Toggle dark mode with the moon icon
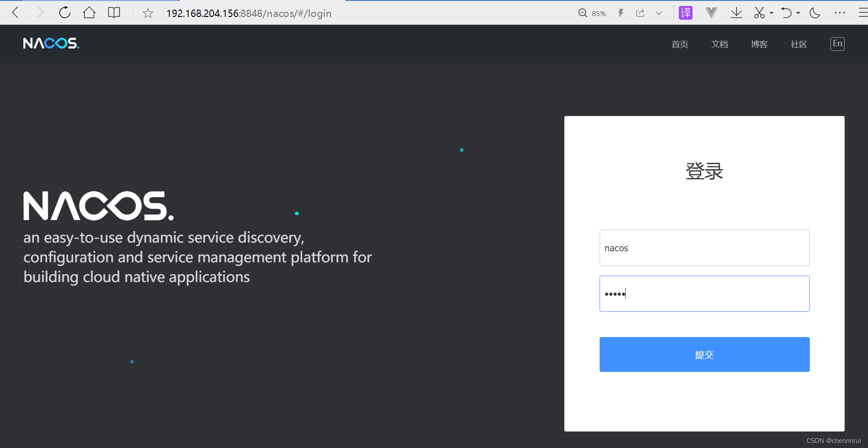The width and height of the screenshot is (868, 448). 815,13
